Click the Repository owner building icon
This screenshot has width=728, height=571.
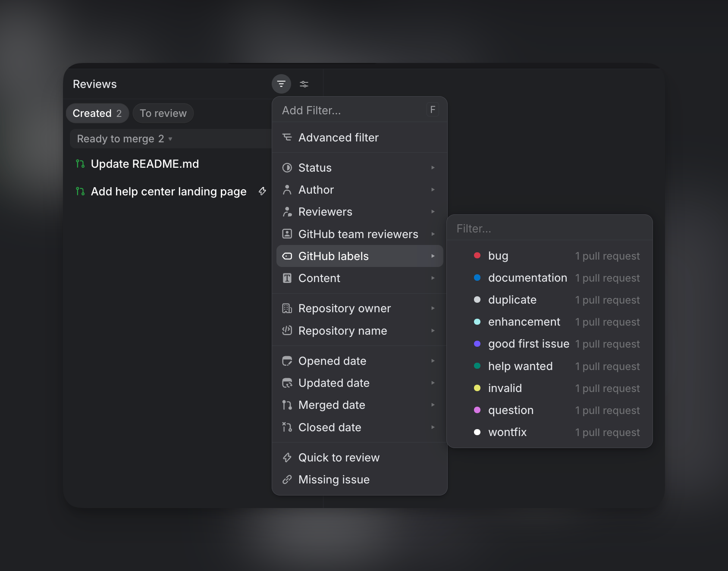pos(287,308)
